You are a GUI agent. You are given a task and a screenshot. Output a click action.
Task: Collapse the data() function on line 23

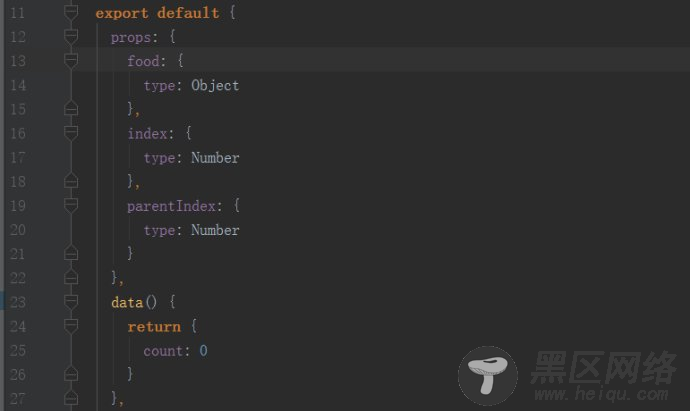coord(71,302)
